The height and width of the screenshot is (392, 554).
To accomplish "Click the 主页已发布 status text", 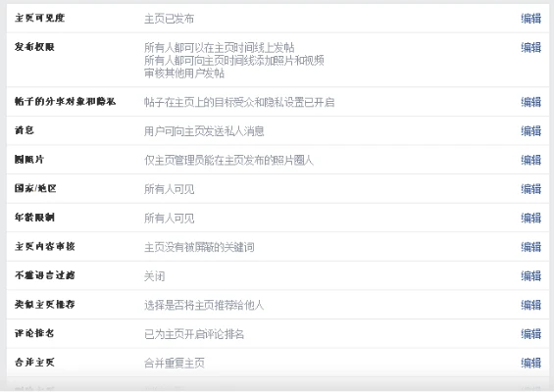I will click(x=170, y=19).
